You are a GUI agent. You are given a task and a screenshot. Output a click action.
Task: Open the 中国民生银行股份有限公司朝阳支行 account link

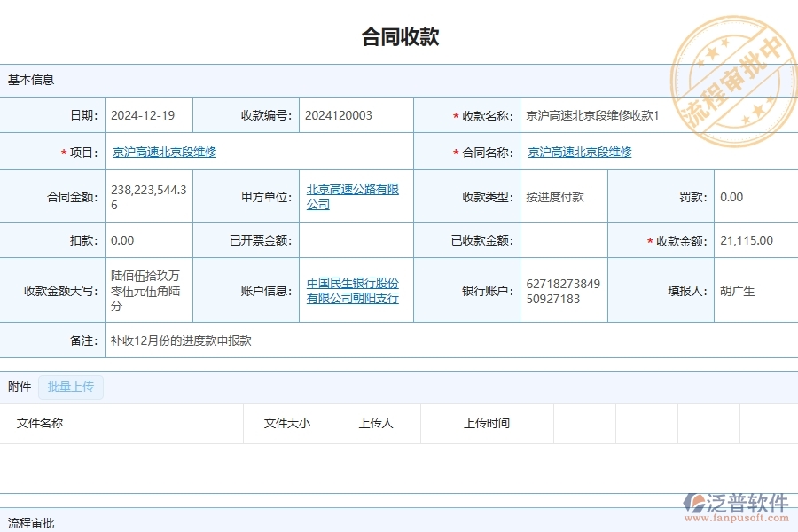point(352,290)
